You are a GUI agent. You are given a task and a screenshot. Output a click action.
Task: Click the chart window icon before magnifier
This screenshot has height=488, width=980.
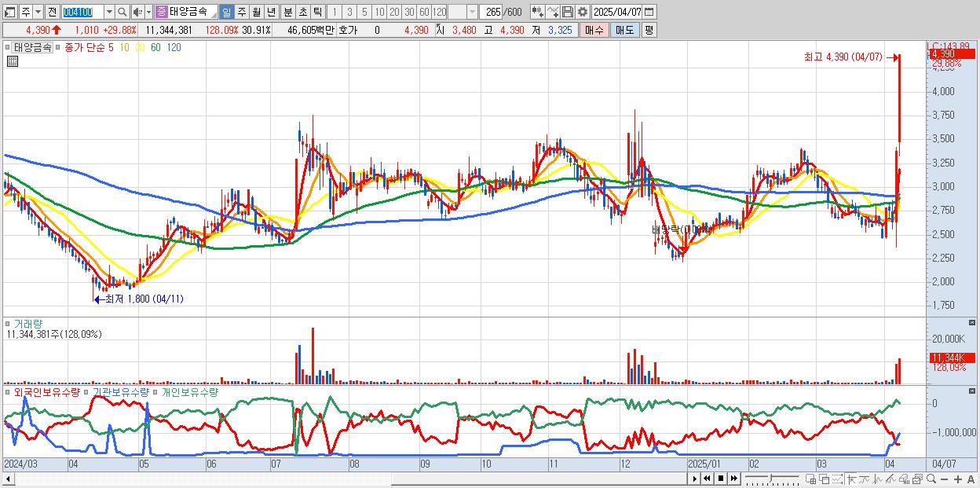(x=916, y=479)
